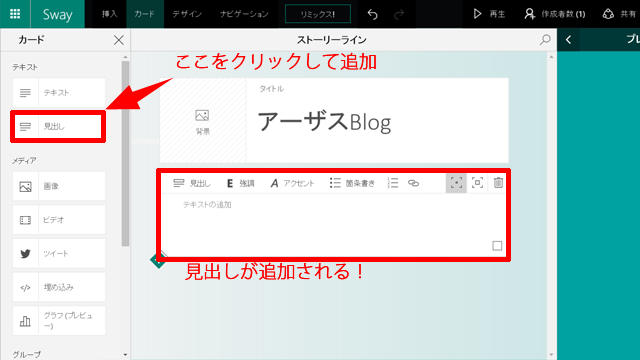
Task: Click the storyline scroll up arrow
Action: click(551, 57)
